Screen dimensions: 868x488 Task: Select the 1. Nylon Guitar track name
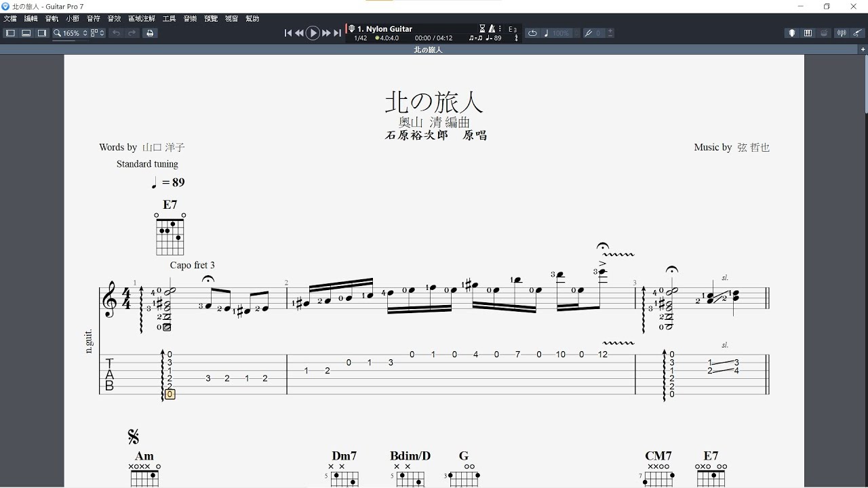pos(385,29)
